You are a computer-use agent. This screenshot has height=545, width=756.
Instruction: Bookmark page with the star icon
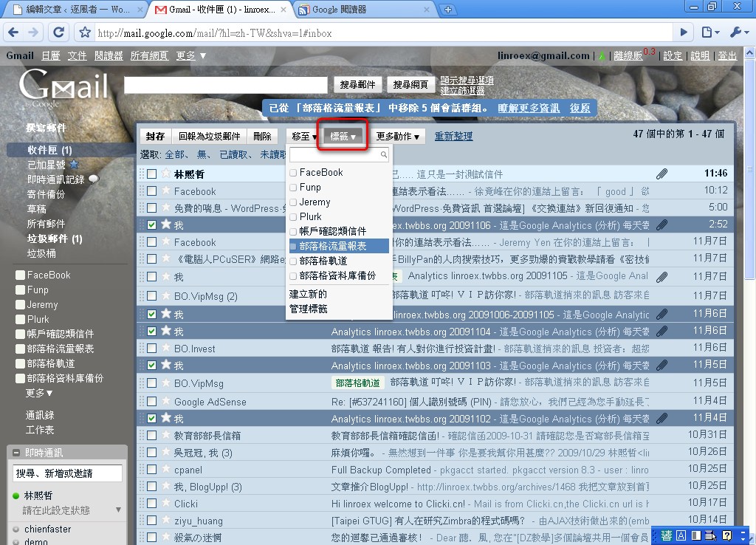tap(85, 32)
